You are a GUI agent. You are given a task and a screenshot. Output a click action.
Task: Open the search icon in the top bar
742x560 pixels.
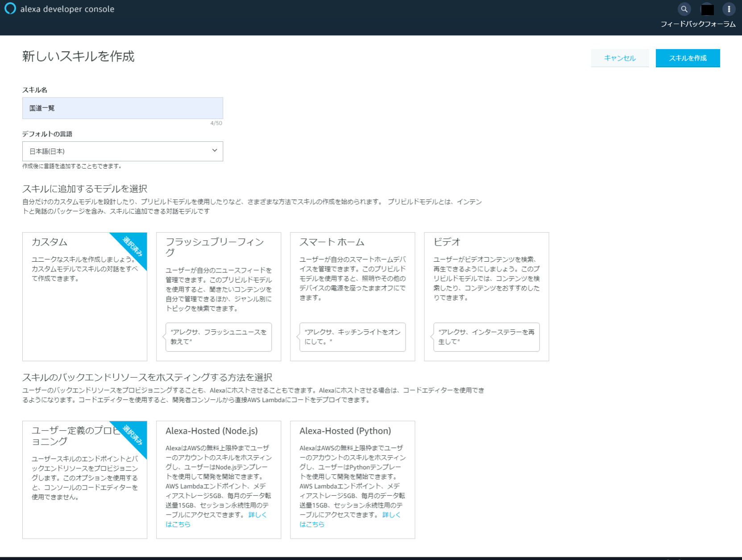point(684,9)
